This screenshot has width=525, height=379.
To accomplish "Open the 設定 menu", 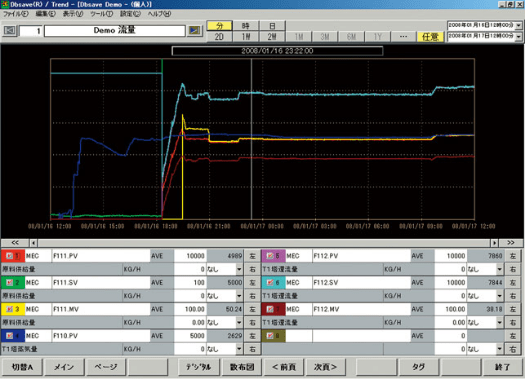I will (x=130, y=14).
